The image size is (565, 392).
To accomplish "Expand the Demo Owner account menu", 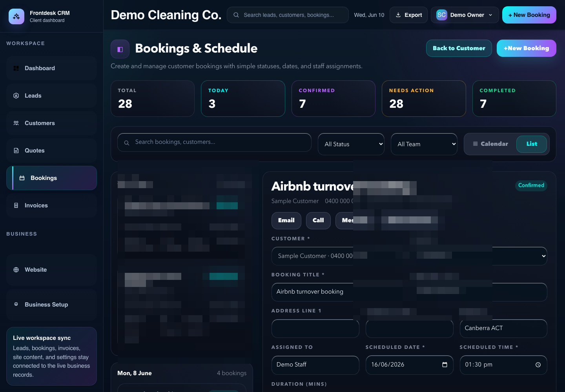I will (465, 15).
